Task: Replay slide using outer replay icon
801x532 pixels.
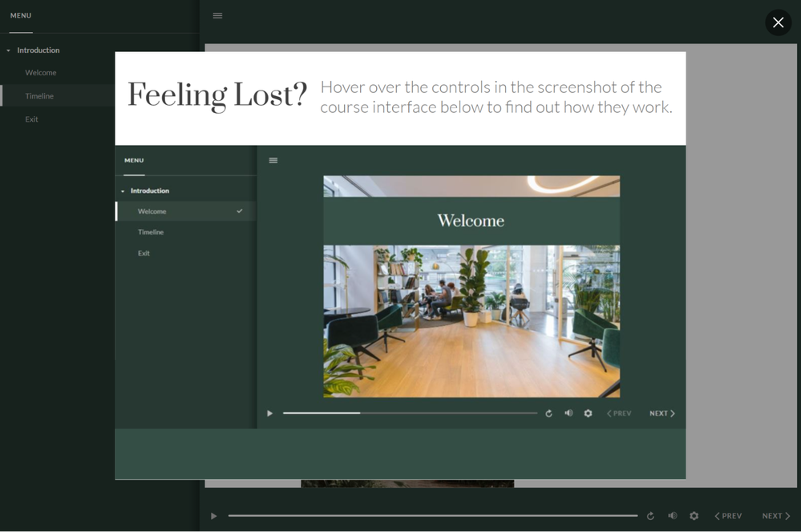Action: [650, 516]
